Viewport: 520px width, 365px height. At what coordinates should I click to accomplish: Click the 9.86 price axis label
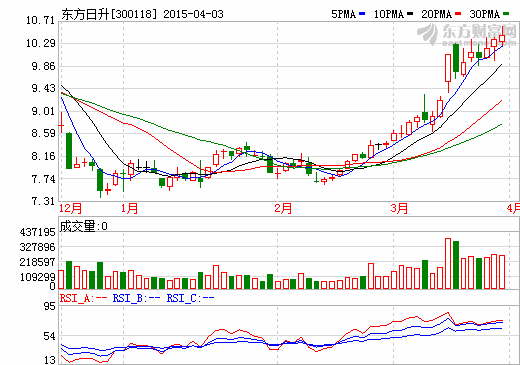click(x=43, y=66)
